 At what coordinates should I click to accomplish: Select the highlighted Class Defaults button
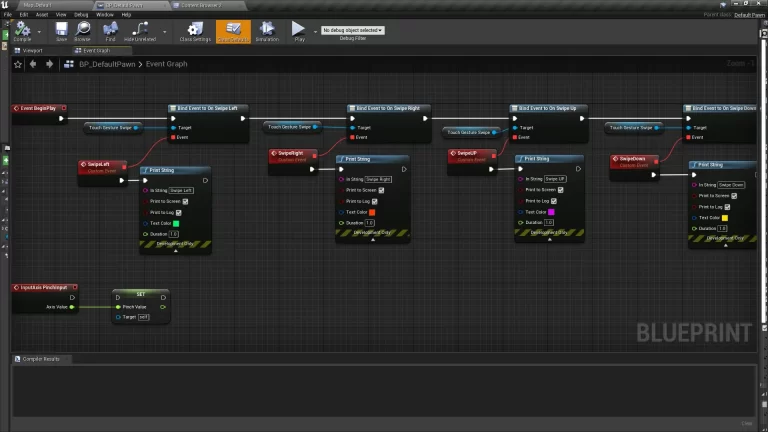pos(233,31)
